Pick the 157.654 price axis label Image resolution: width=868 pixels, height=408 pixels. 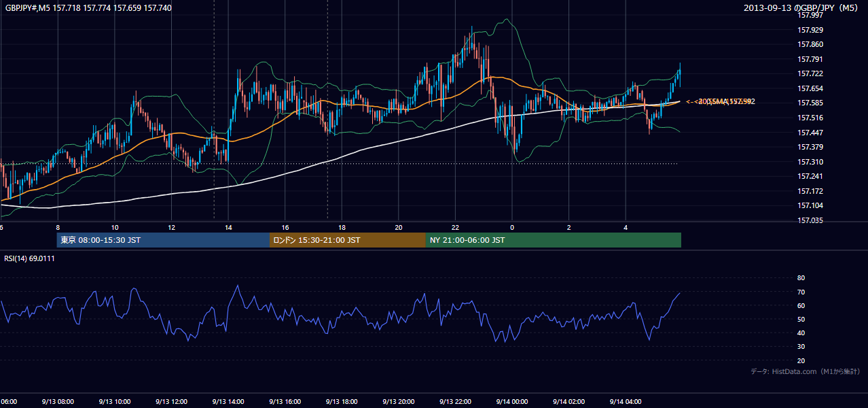pyautogui.click(x=810, y=88)
